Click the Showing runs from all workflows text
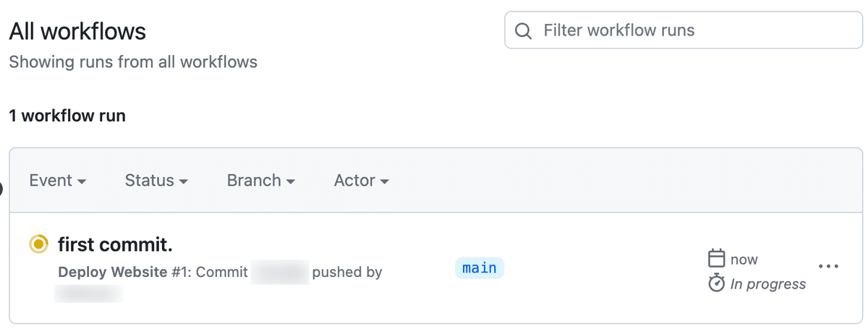 click(133, 62)
